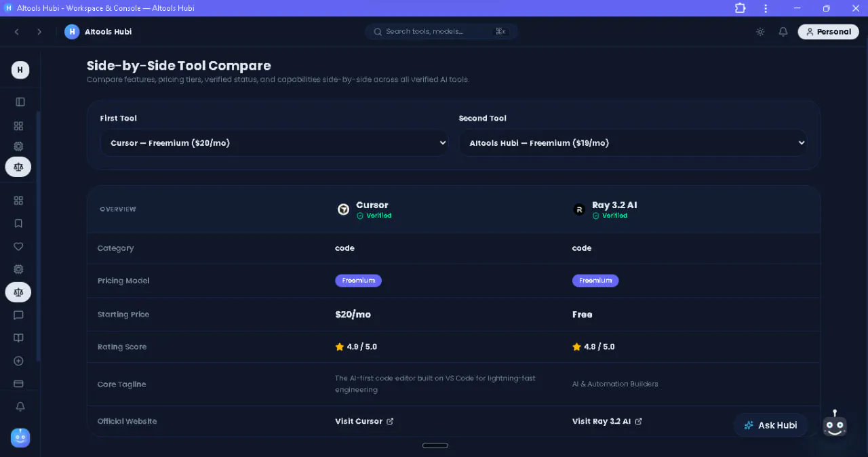This screenshot has height=457, width=868.
Task: Open the Visit Ray 3.2 AI link
Action: click(x=607, y=421)
